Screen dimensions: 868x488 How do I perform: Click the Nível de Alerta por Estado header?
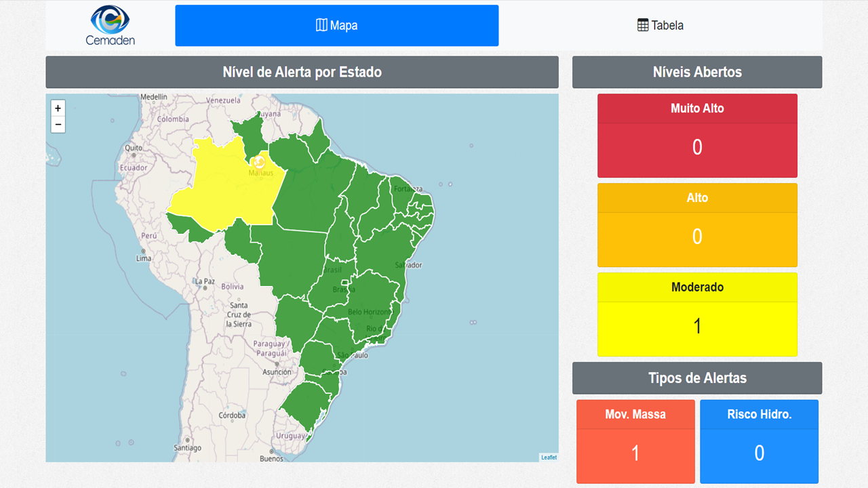point(302,73)
